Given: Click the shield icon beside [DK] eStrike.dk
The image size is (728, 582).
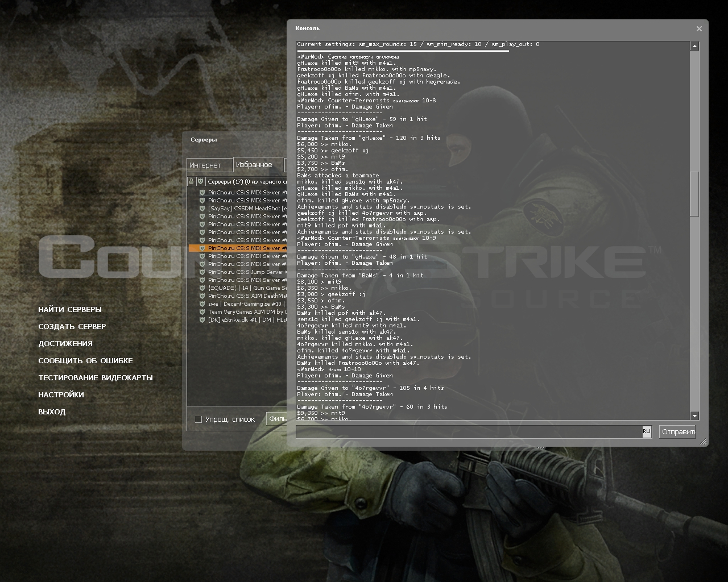Looking at the screenshot, I should click(202, 320).
